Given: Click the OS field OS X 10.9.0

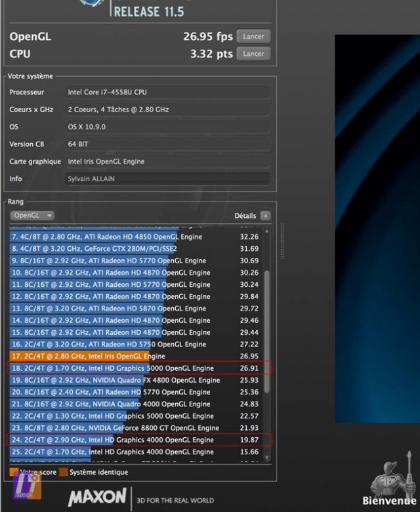Looking at the screenshot, I should pos(168,127).
